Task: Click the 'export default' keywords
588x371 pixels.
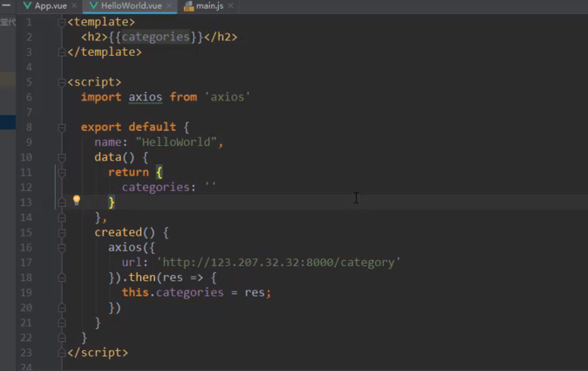Action: pos(128,127)
